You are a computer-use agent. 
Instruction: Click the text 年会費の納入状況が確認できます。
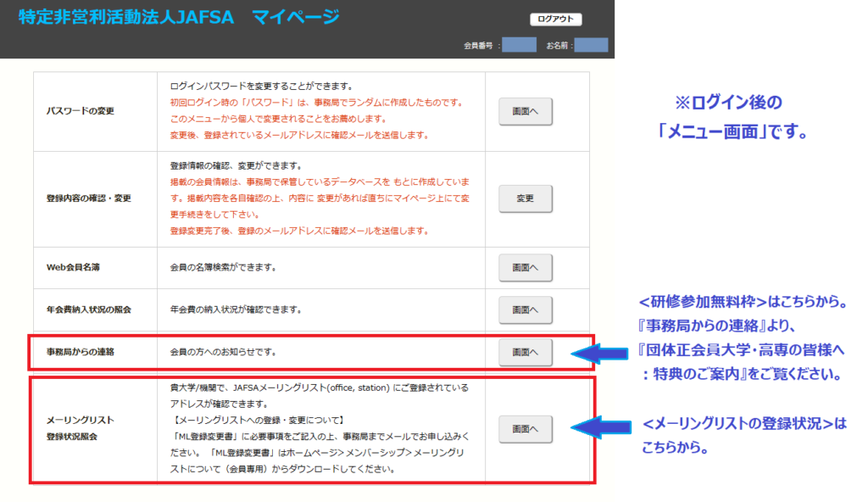click(x=236, y=310)
